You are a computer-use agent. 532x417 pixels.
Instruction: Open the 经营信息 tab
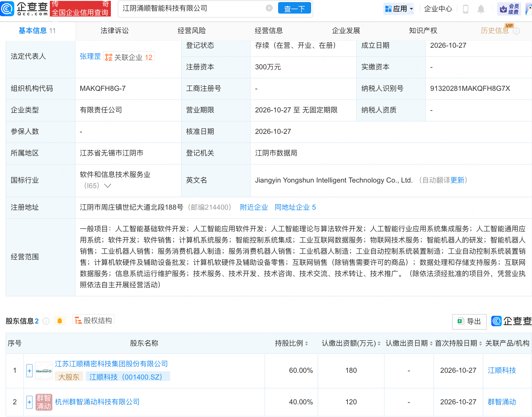(269, 31)
